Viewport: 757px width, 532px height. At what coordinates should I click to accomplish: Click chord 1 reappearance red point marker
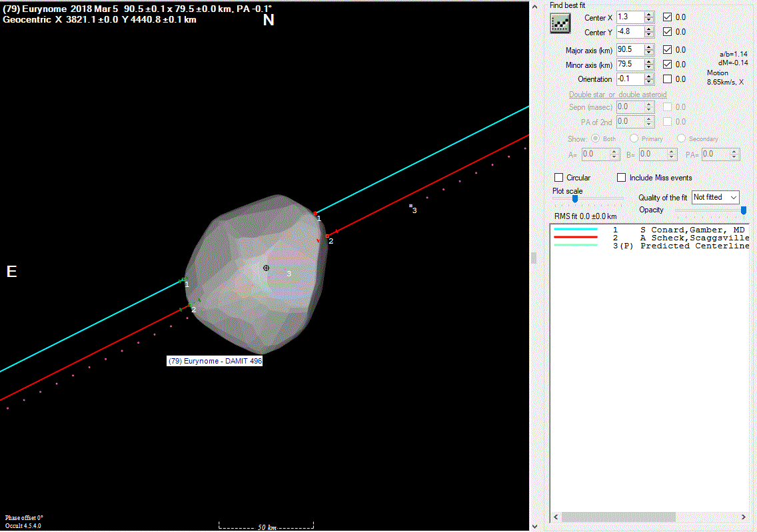click(x=315, y=213)
